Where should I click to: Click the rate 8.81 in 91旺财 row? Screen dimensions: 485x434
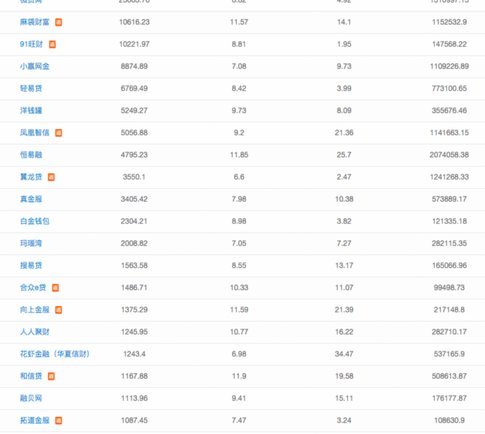(239, 44)
